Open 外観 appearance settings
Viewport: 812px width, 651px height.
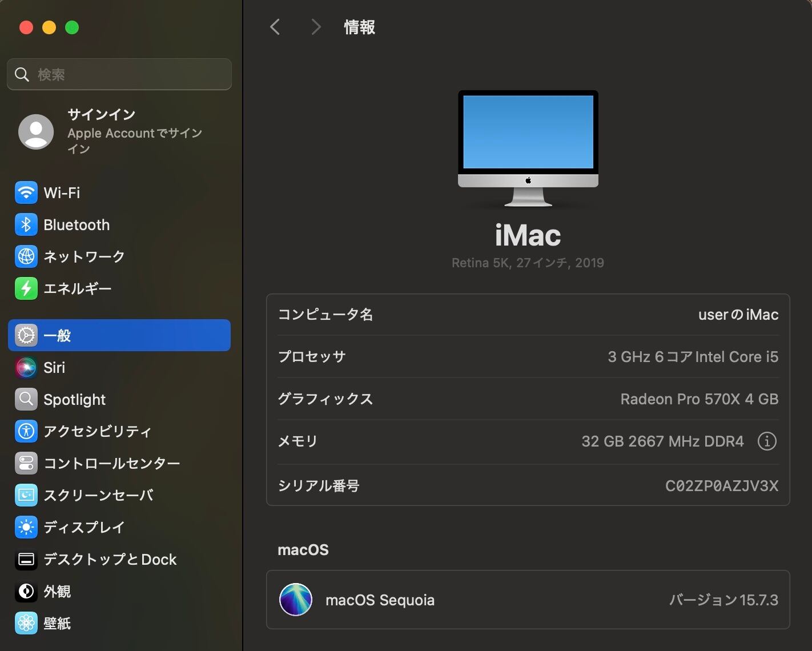point(57,592)
